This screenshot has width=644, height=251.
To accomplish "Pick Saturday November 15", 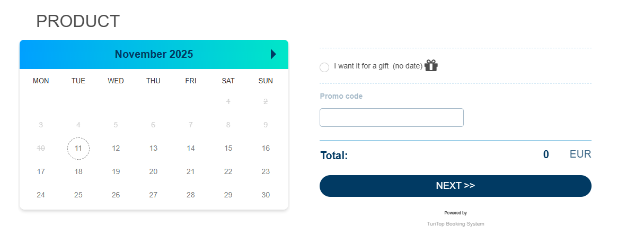I will tap(228, 149).
